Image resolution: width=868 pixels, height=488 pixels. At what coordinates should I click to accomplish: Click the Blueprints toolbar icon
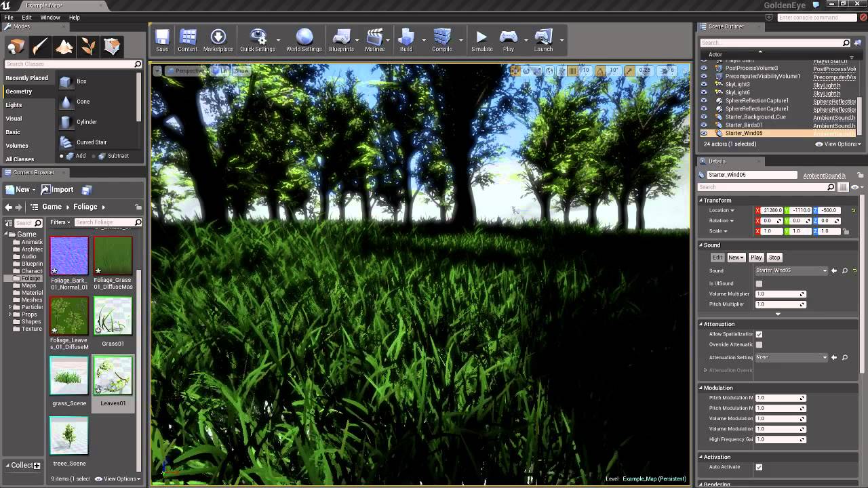coord(342,41)
